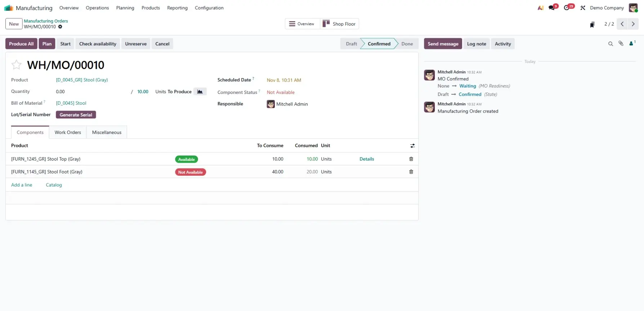This screenshot has width=644, height=311.
Task: Open the forecast chart icon near Units To Produce
Action: coord(200,91)
